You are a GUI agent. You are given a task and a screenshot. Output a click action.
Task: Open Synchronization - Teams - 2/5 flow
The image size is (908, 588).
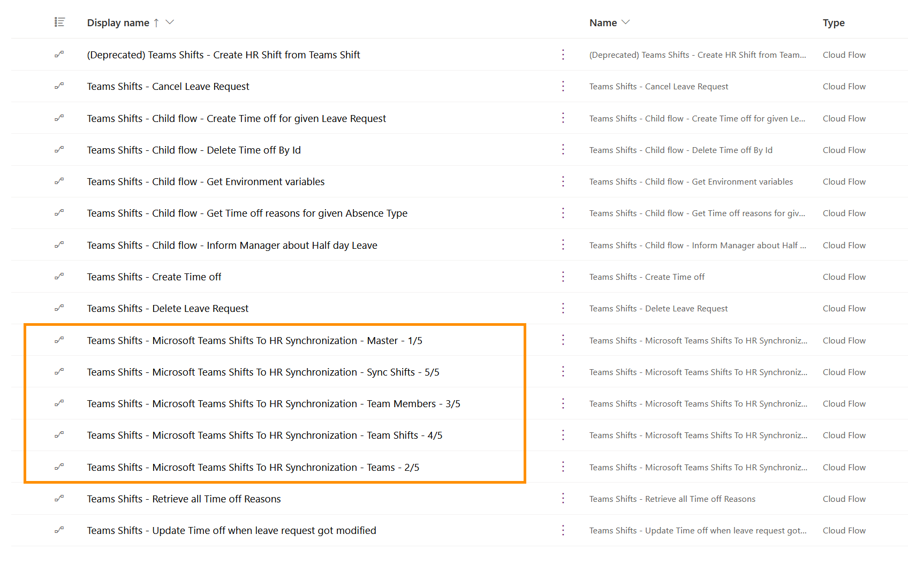(x=253, y=467)
